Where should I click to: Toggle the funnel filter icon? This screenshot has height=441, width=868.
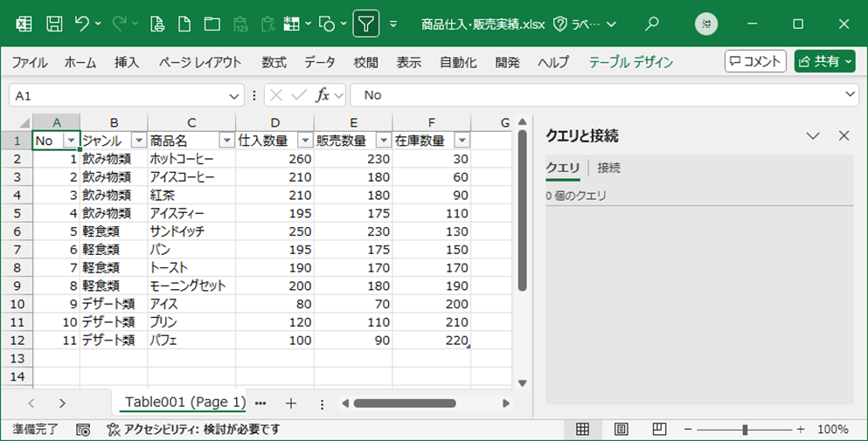[x=365, y=24]
